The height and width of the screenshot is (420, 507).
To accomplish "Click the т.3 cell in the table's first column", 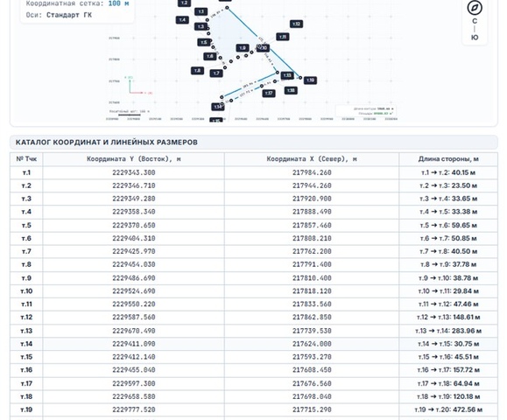I will point(26,199).
